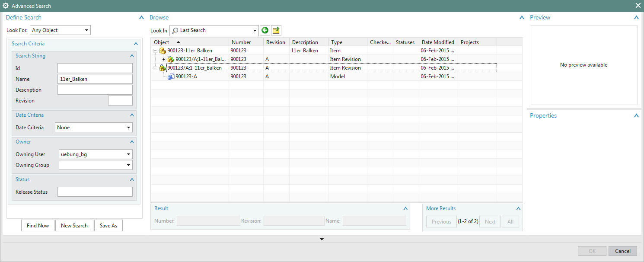Sort by the Statuses column header
Screen dimensions: 644x262
pos(406,42)
